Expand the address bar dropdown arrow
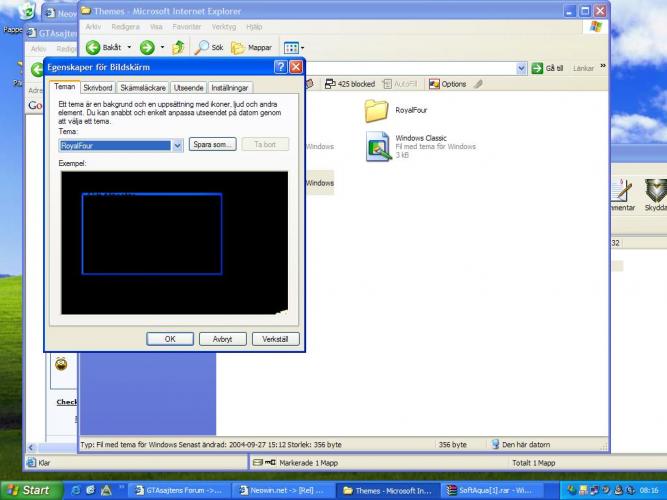The height and width of the screenshot is (500, 667). [x=521, y=68]
